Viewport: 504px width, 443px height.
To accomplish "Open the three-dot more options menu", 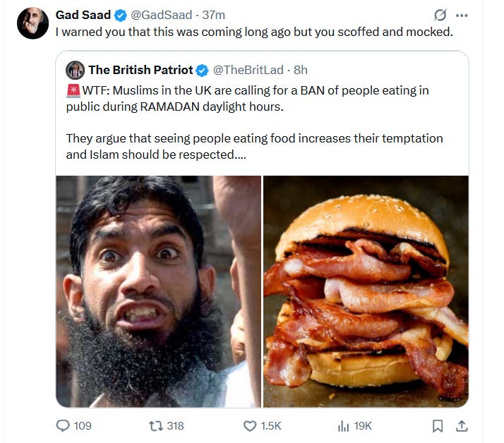I will [462, 16].
